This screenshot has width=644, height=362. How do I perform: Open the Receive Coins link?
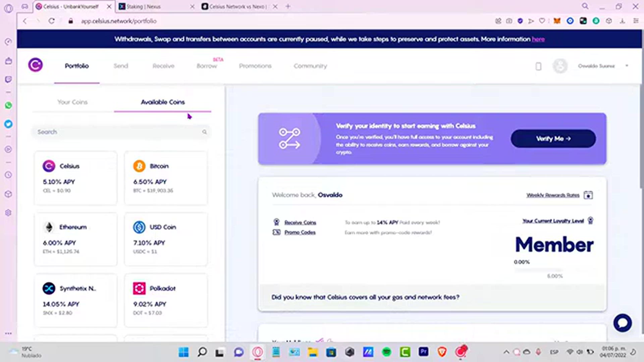(x=300, y=223)
